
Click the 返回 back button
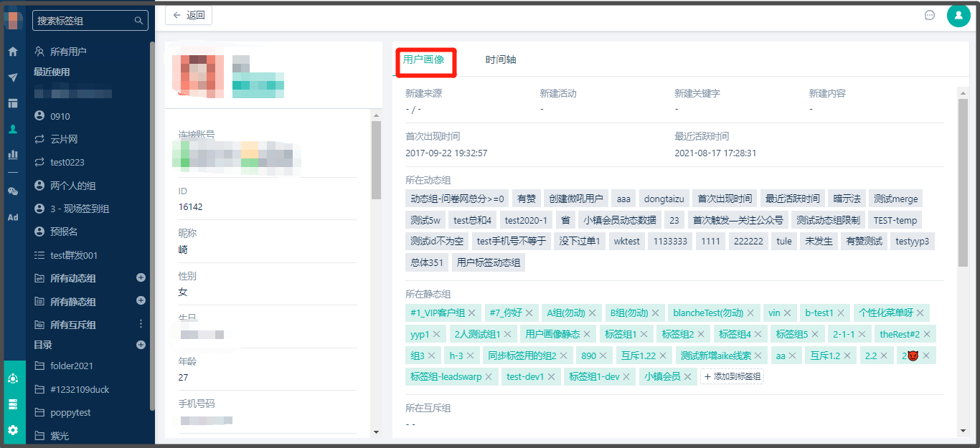click(188, 15)
